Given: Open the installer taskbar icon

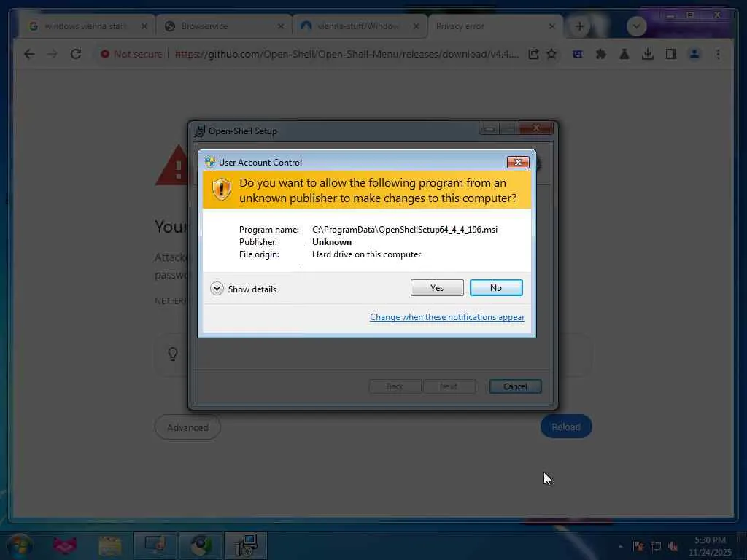Looking at the screenshot, I should coord(246,545).
